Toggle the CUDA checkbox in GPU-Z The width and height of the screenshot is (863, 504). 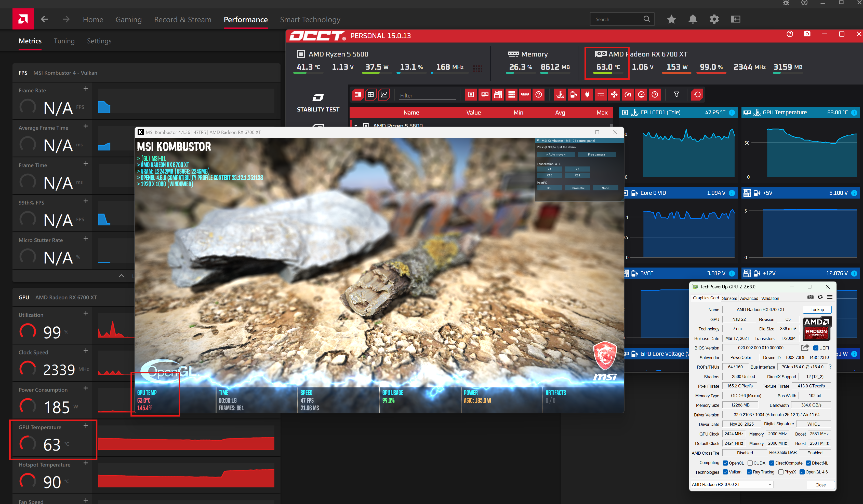pos(750,463)
